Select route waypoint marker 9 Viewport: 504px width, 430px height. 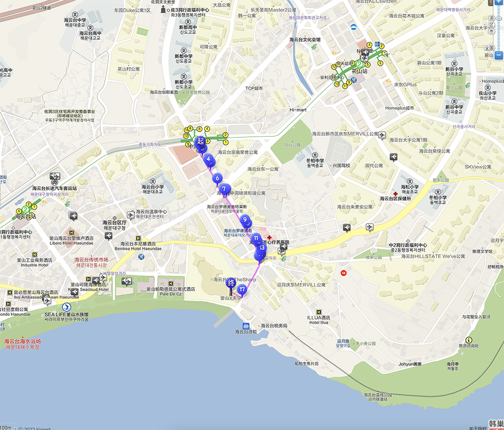pos(245,220)
